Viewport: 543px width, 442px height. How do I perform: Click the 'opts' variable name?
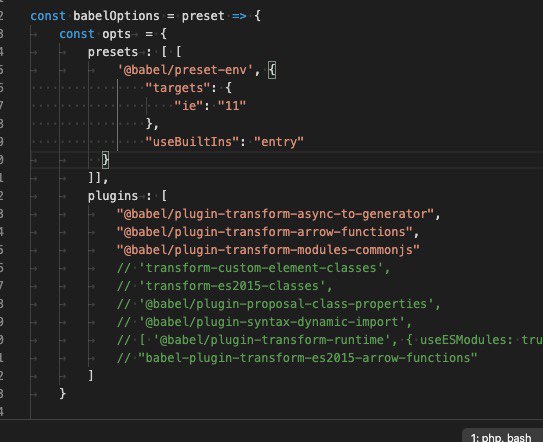116,34
